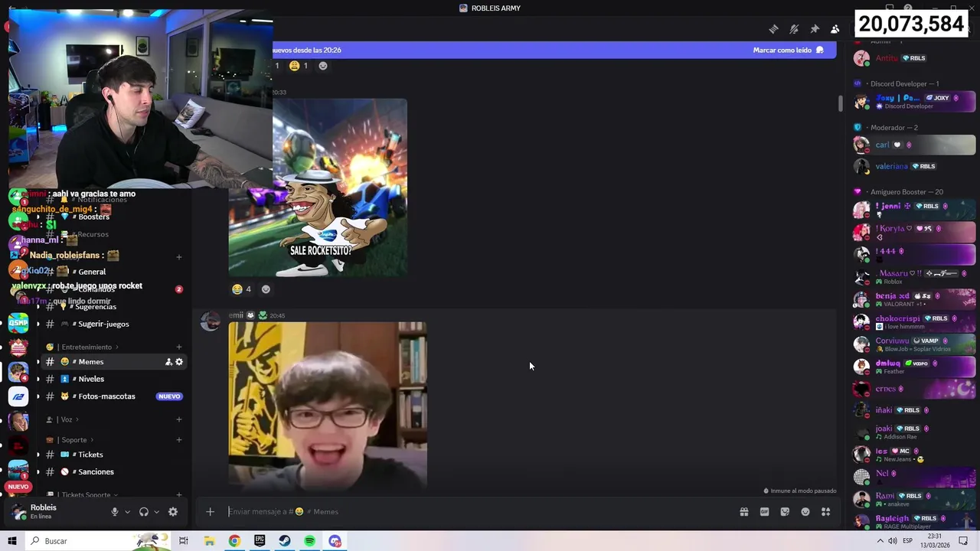This screenshot has height=551, width=980.
Task: Click invite people icon on Memes channel
Action: 168,362
